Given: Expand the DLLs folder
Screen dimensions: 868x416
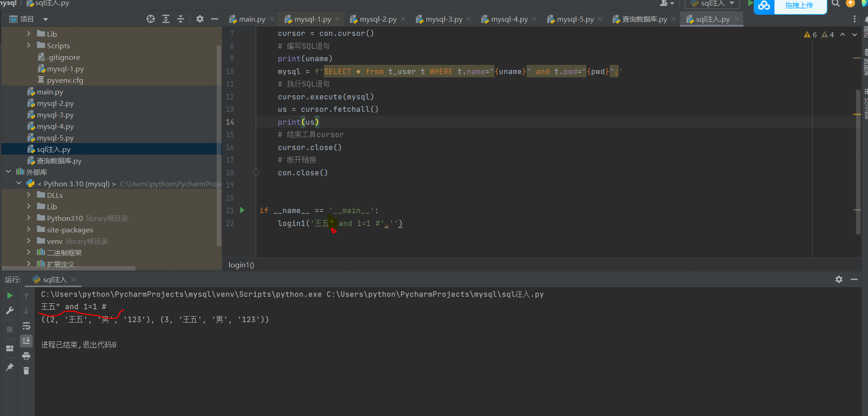Looking at the screenshot, I should point(29,195).
